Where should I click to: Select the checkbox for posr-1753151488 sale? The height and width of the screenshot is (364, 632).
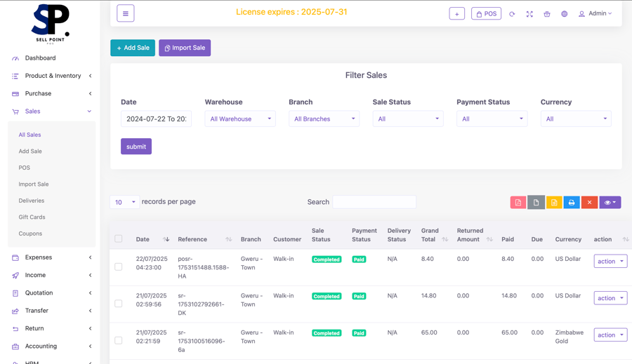(119, 267)
